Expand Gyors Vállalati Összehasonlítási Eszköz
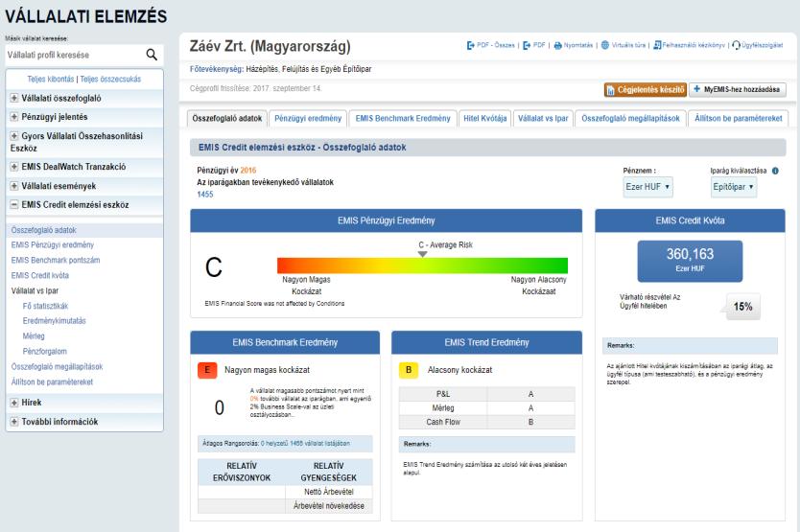This screenshot has height=532, width=800. pyautogui.click(x=14, y=136)
